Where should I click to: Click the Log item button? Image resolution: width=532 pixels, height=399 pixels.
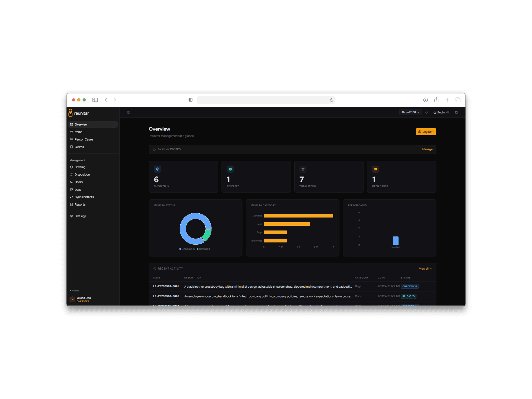426,132
